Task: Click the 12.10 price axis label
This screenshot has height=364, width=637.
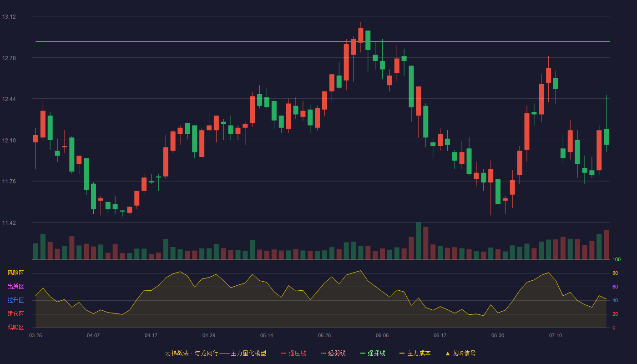Action: coord(9,140)
